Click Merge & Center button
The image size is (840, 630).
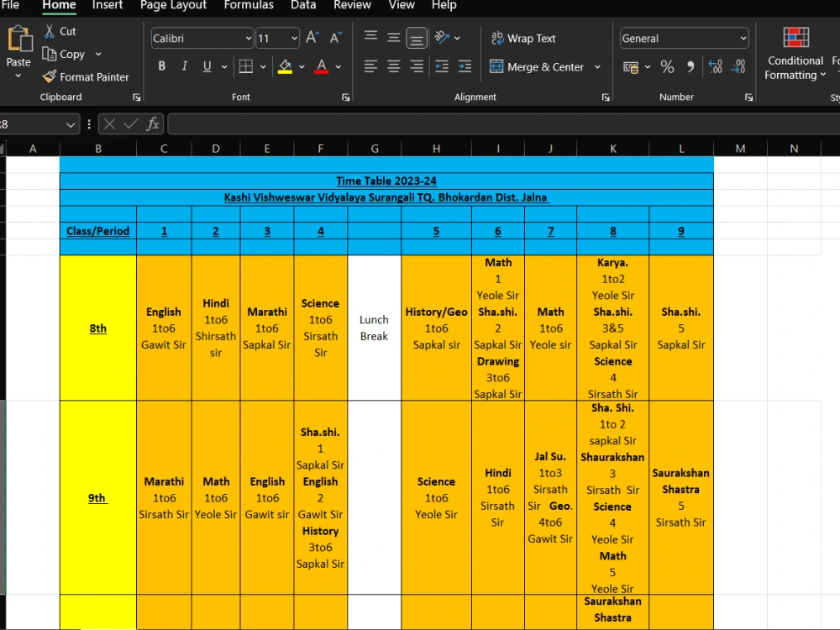pyautogui.click(x=537, y=67)
